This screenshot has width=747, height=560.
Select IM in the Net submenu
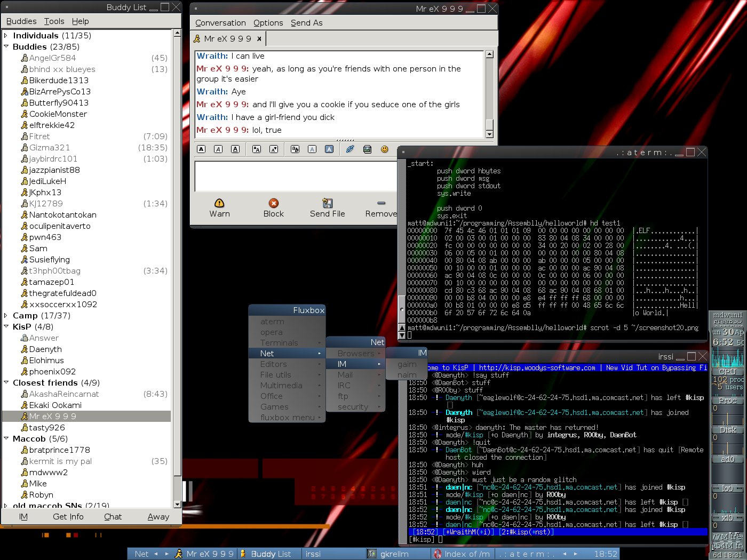(342, 364)
